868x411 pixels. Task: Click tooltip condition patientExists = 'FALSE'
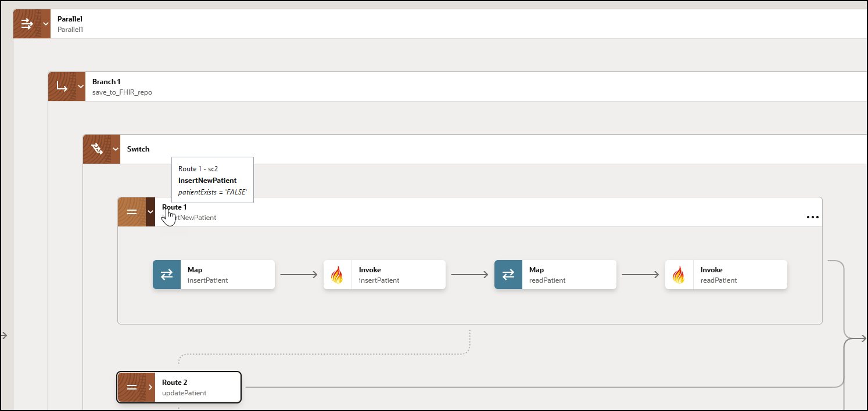(213, 192)
